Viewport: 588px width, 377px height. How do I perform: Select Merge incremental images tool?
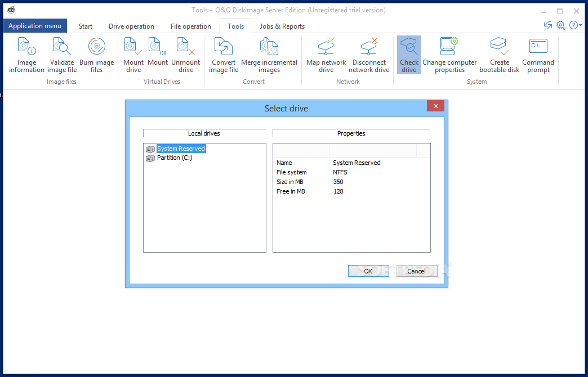point(269,55)
